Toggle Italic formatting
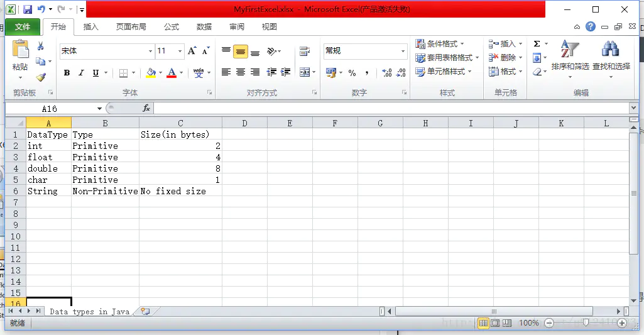 [x=81, y=73]
